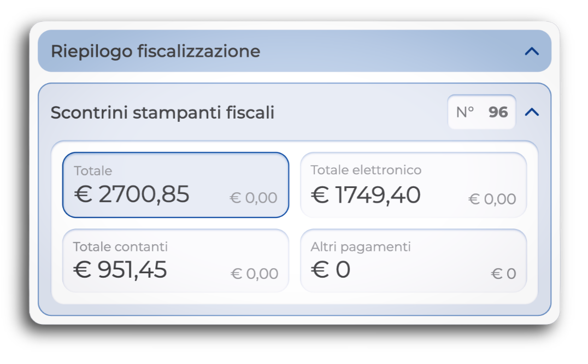Click the small € 0,00 in Totale elettronico

(x=492, y=199)
